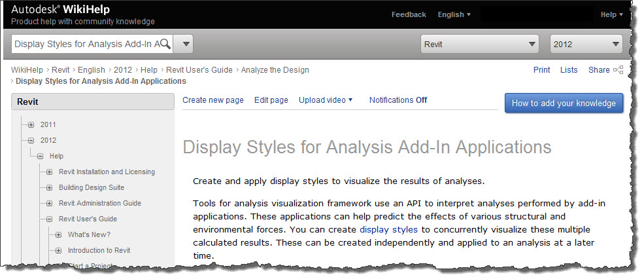The height and width of the screenshot is (279, 644).
Task: Collapse the Help tree node
Action: pos(40,156)
